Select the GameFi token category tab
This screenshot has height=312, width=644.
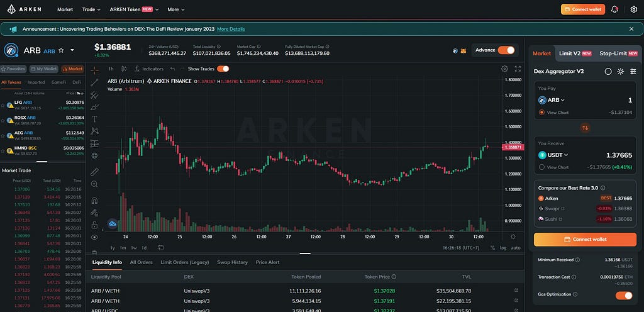58,82
